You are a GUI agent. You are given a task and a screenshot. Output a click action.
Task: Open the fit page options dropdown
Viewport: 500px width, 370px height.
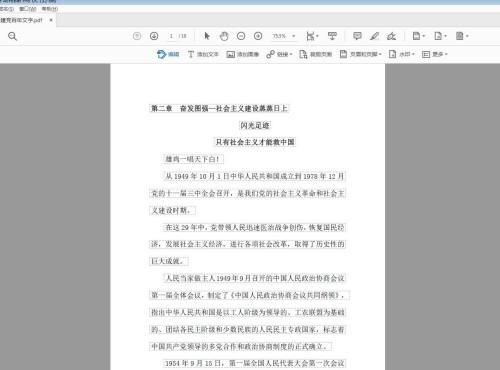[312, 36]
